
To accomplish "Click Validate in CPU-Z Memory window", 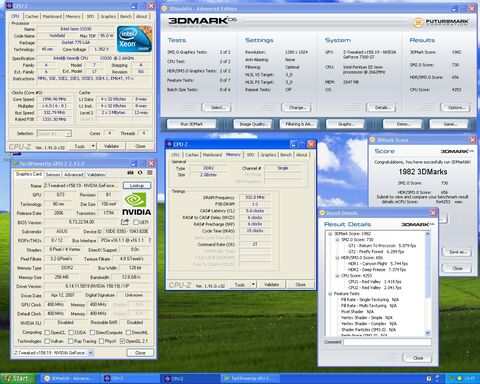I will tap(271, 284).
